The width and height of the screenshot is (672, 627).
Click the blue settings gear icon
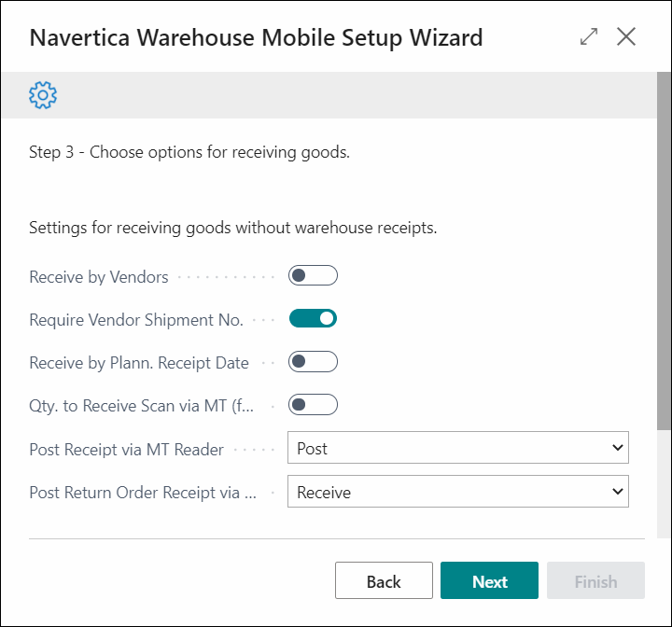43,95
